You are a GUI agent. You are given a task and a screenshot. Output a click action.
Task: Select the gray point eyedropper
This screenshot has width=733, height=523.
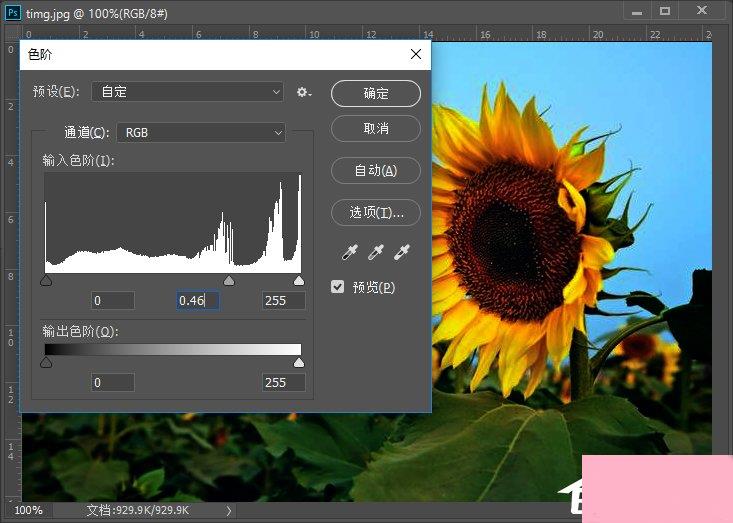tap(376, 252)
